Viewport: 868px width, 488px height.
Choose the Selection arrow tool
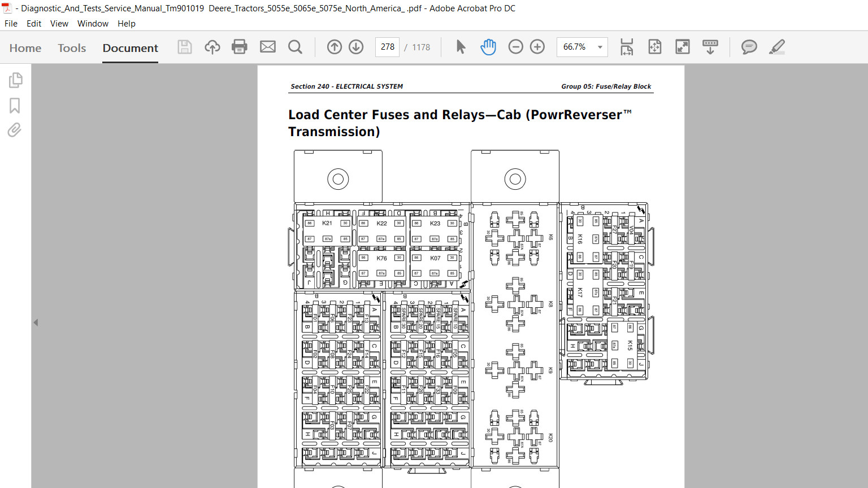pos(461,47)
